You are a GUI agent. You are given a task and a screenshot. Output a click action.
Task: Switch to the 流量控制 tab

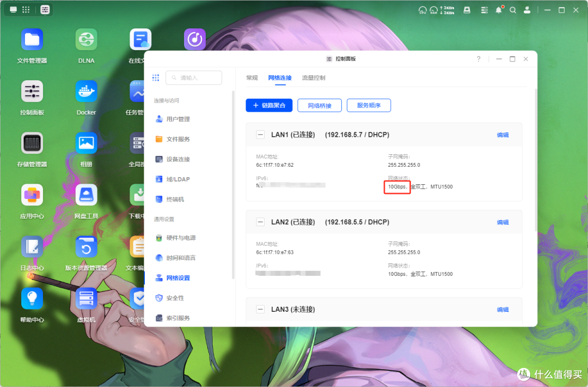[x=314, y=78]
